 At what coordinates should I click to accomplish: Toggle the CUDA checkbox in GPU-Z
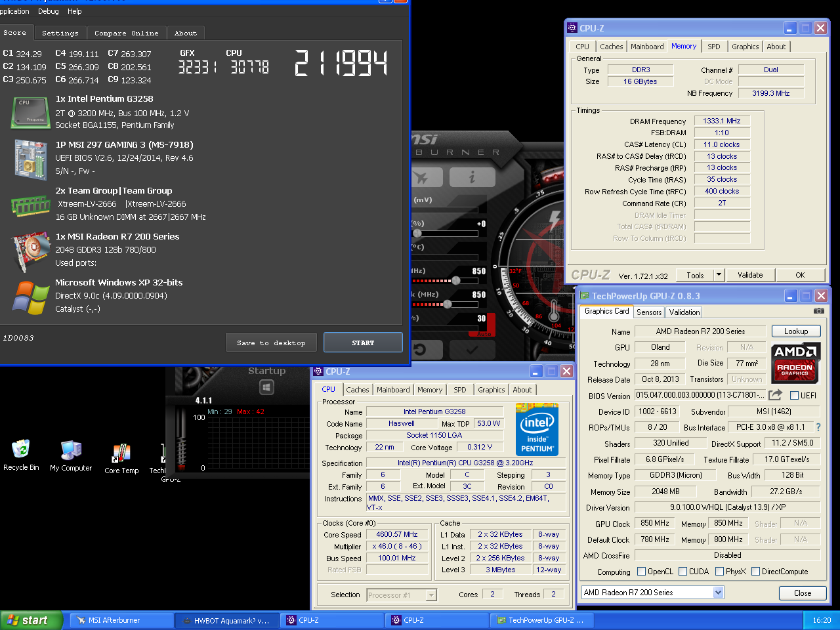tap(682, 572)
